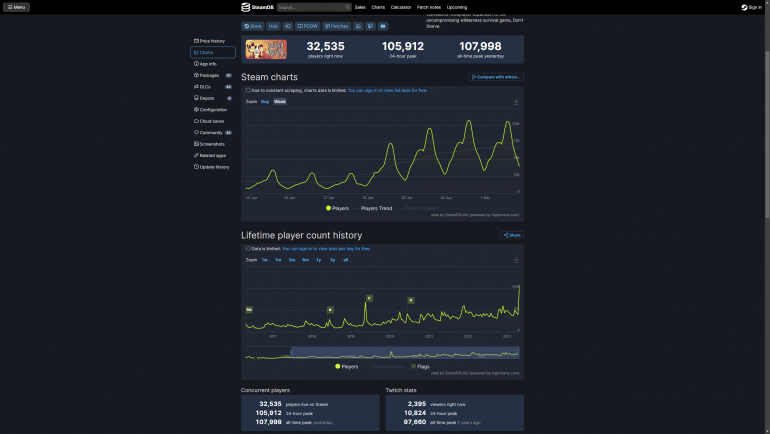This screenshot has width=770, height=434.
Task: Click sign in to view data per day
Action: [x=326, y=248]
